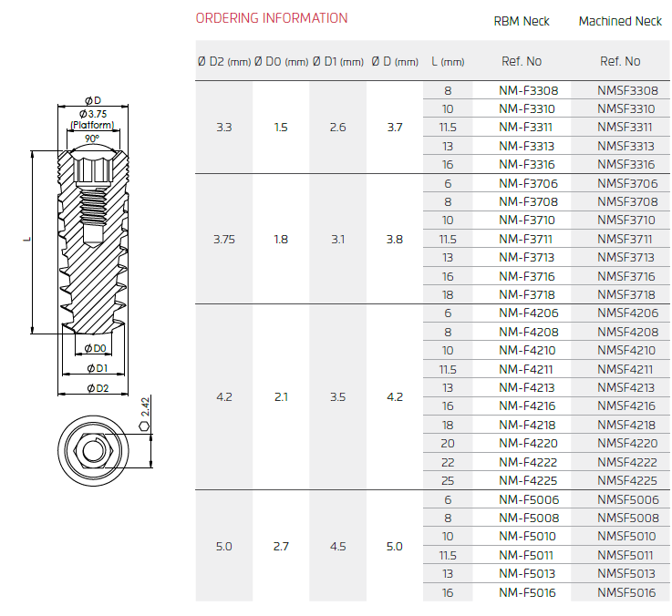Image resolution: width=672 pixels, height=616 pixels.
Task: Click the top-view hex socket drawing
Action: coord(92,449)
